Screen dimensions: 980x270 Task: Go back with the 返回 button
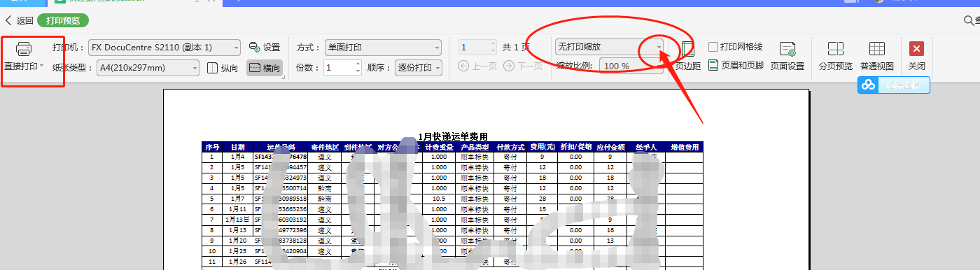click(19, 20)
